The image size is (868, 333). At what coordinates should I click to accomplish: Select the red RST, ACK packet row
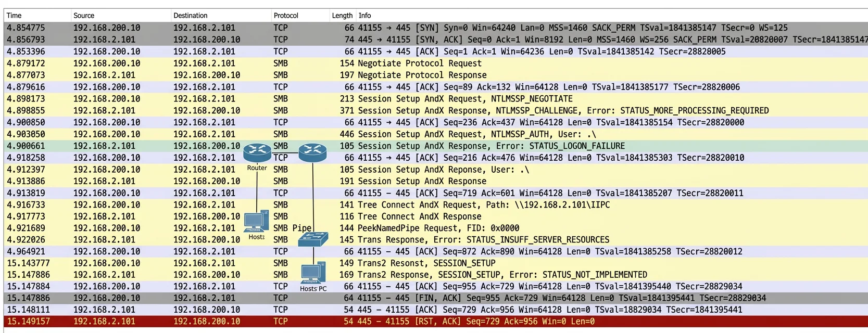(x=436, y=322)
